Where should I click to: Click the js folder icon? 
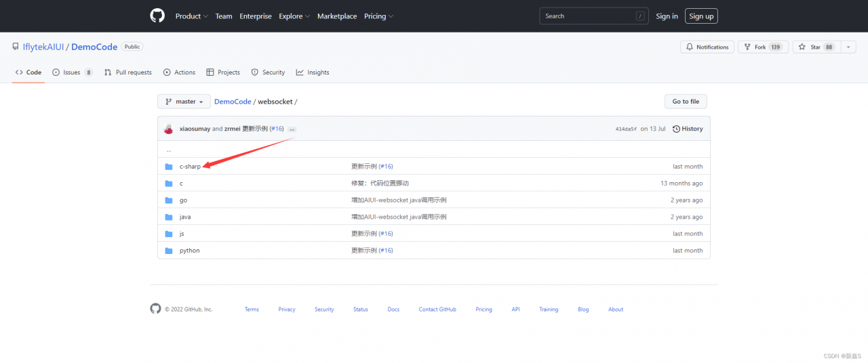[169, 234]
